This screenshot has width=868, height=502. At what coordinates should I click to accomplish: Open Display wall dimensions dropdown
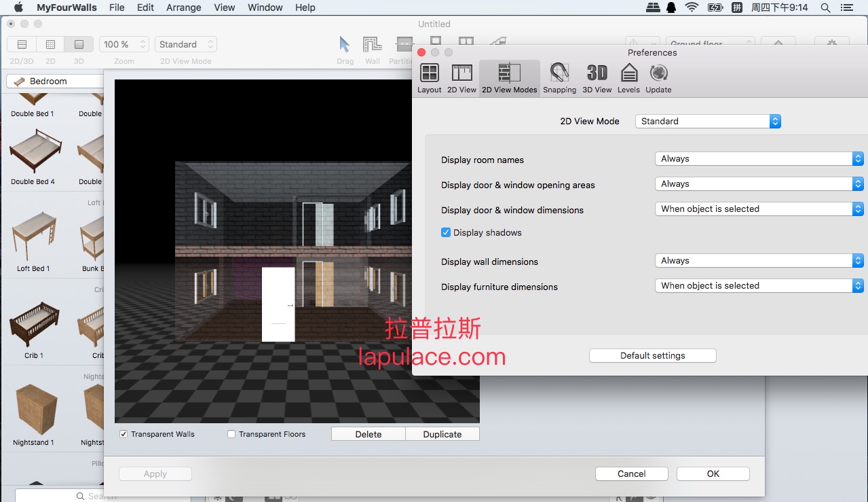759,261
